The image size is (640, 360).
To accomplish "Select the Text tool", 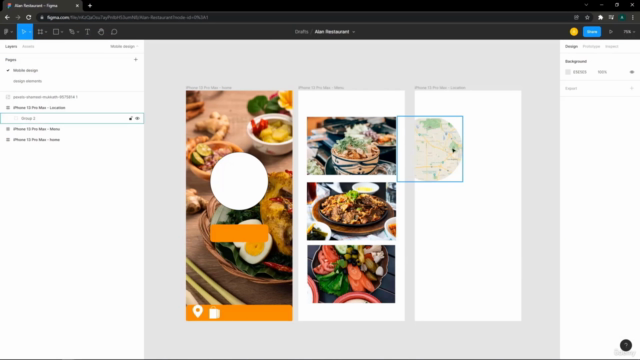I will click(87, 31).
